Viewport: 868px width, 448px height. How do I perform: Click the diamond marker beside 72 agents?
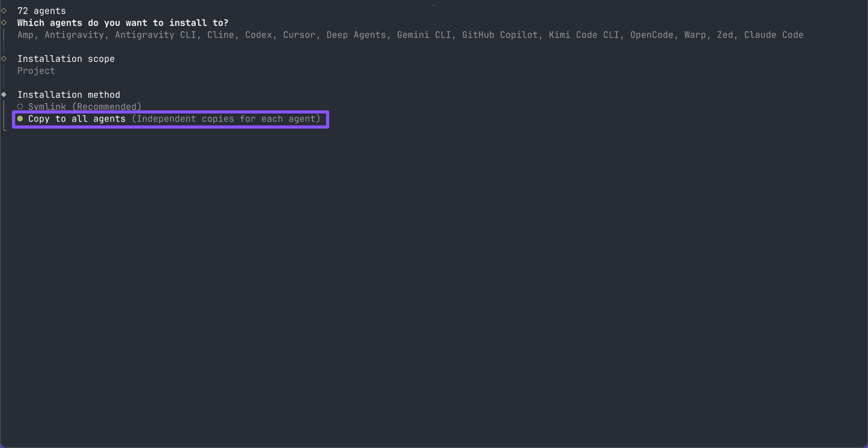tap(4, 10)
